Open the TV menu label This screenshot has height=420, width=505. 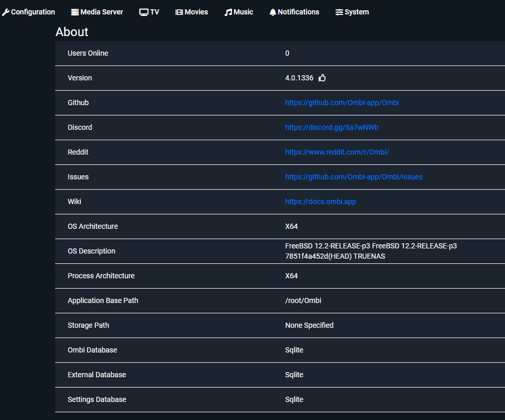click(155, 12)
